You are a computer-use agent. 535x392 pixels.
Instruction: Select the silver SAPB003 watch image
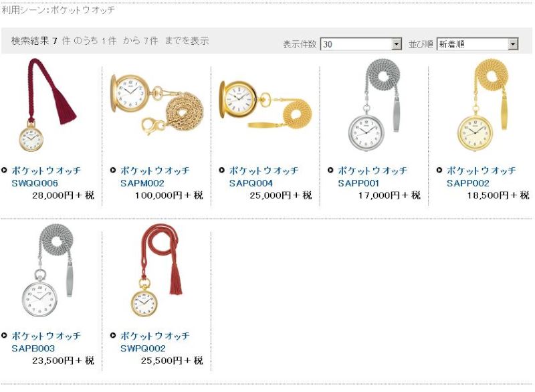(x=47, y=270)
